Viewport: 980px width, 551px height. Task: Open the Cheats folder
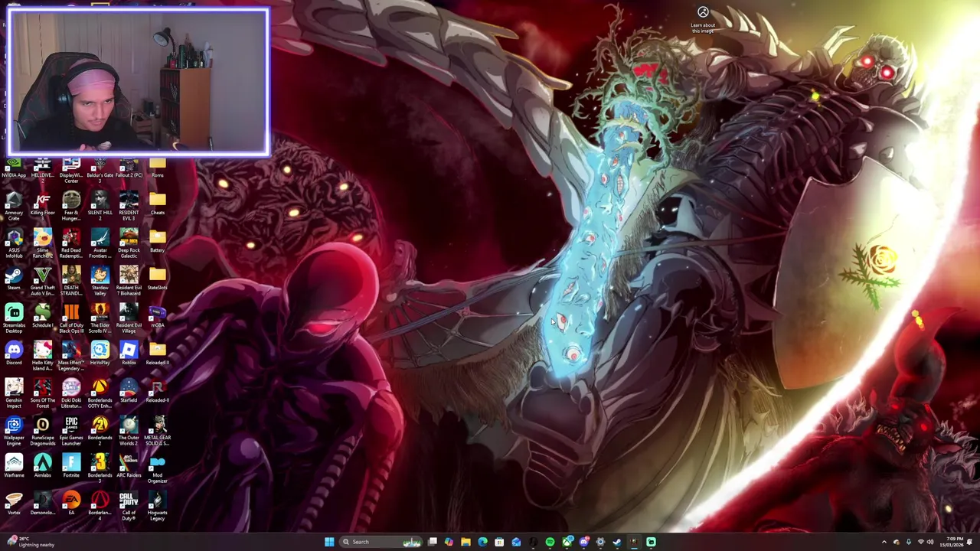(157, 204)
